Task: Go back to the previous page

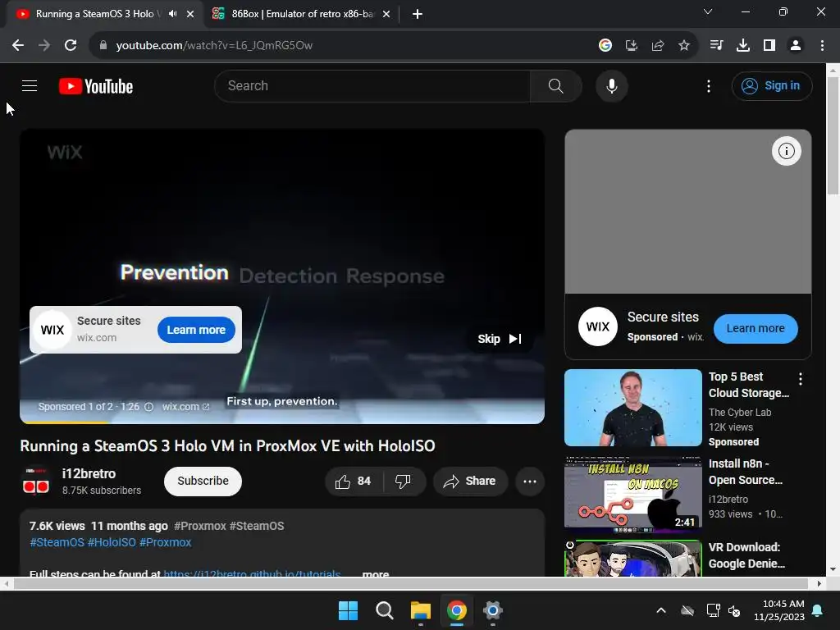Action: (x=18, y=46)
